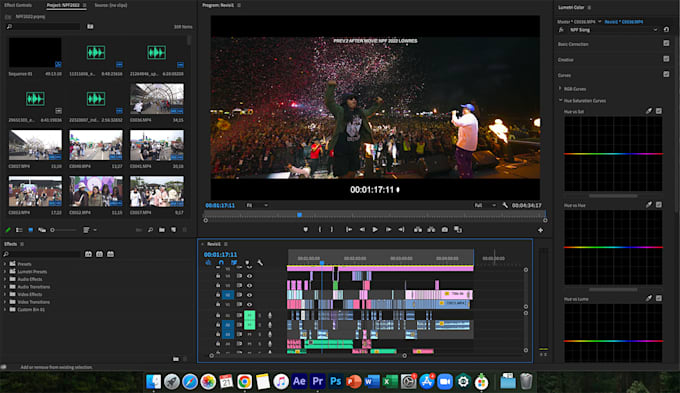This screenshot has height=393, width=680.
Task: Toggle the Hue vs Hue curve checkbox
Action: pos(659,205)
